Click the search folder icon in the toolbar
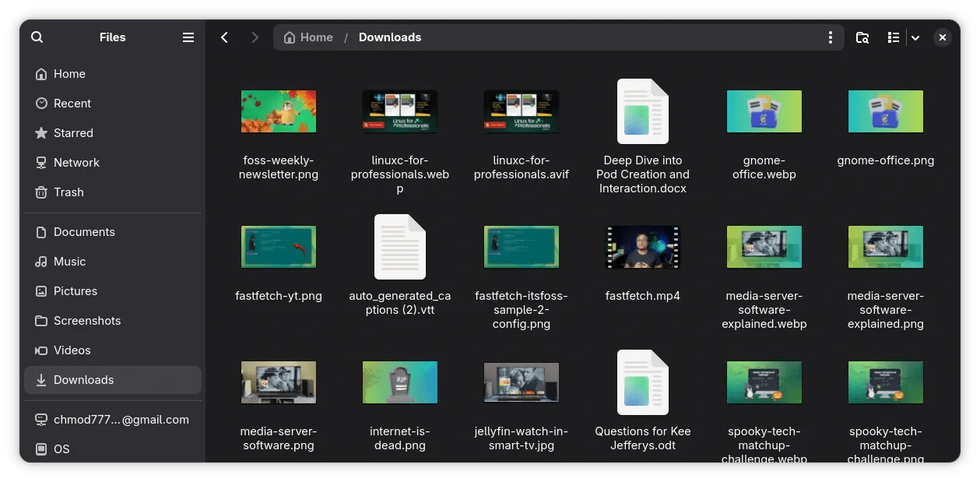This screenshot has height=482, width=980. coord(862,37)
